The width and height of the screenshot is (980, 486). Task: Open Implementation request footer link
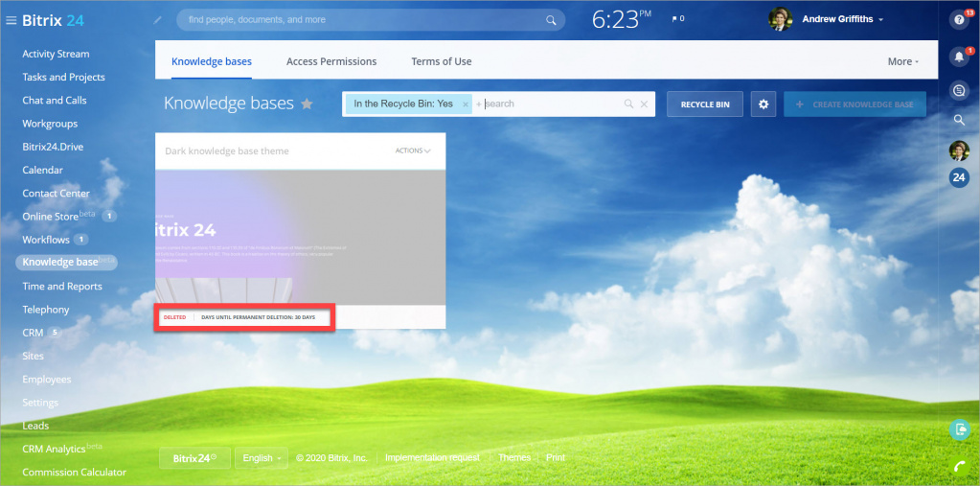[x=432, y=458]
